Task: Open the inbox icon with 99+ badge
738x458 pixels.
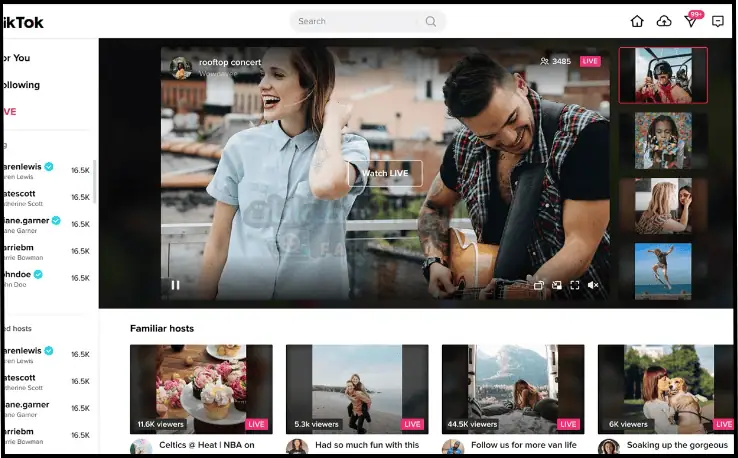Action: click(x=691, y=21)
